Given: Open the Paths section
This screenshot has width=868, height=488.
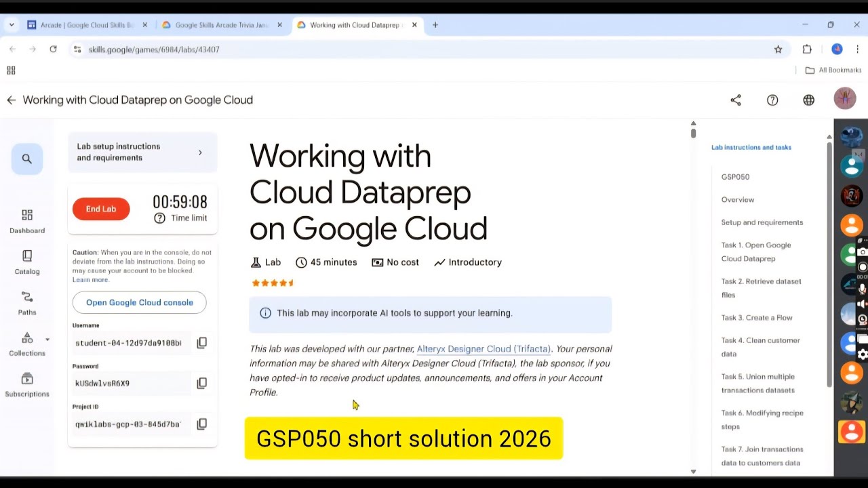Looking at the screenshot, I should tap(27, 303).
